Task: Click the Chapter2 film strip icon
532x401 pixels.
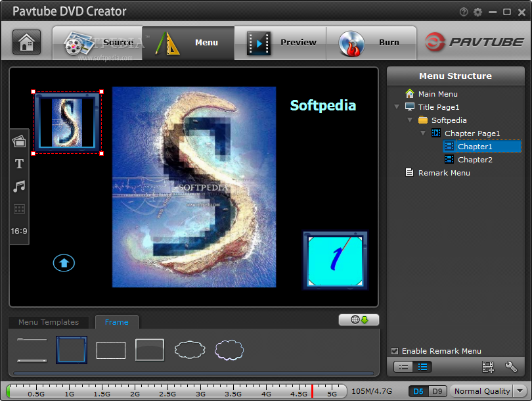Action: click(x=449, y=159)
